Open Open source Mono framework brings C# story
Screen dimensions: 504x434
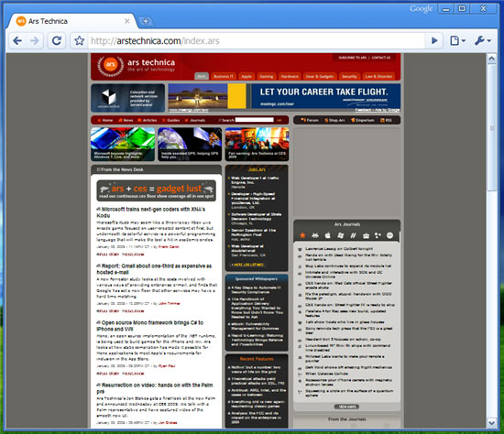[x=150, y=326]
